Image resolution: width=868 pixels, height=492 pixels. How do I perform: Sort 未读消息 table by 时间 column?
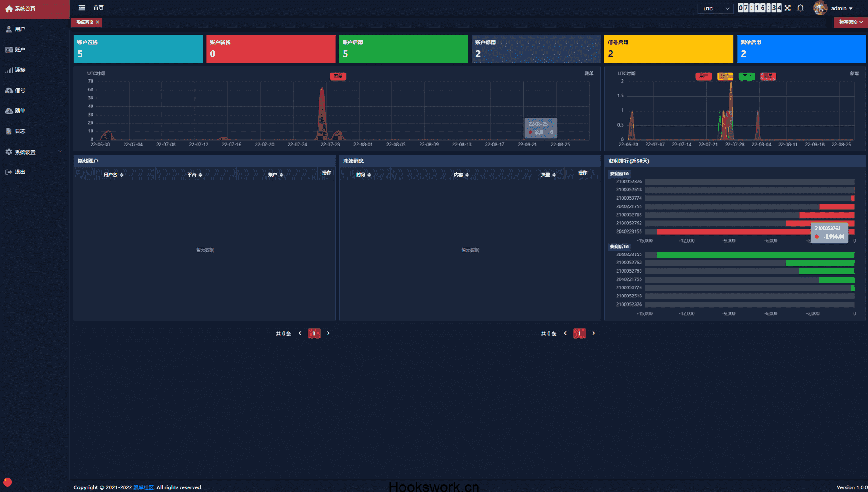click(x=369, y=175)
